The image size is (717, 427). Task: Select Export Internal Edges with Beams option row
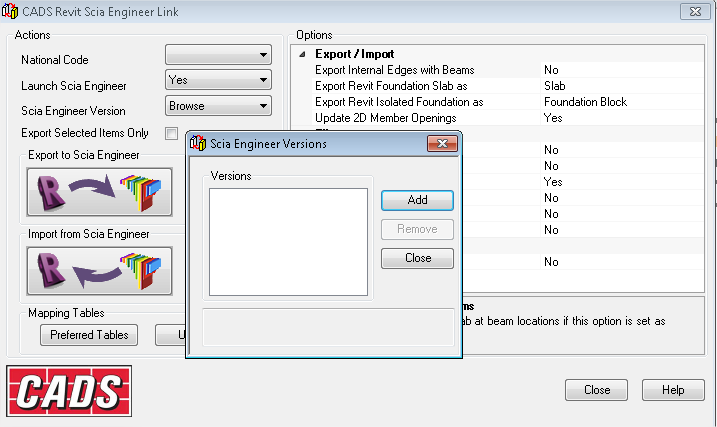point(394,70)
